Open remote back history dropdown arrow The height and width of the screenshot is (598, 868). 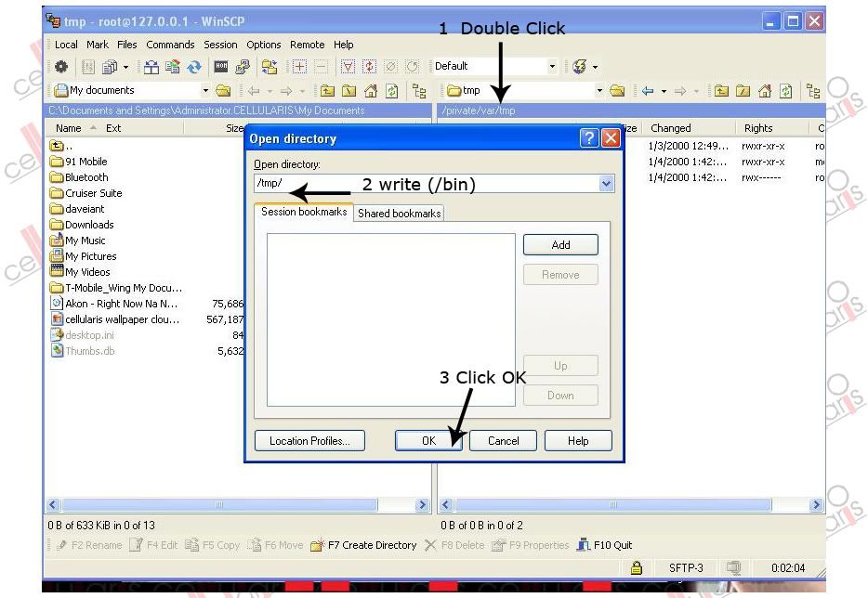pos(664,91)
